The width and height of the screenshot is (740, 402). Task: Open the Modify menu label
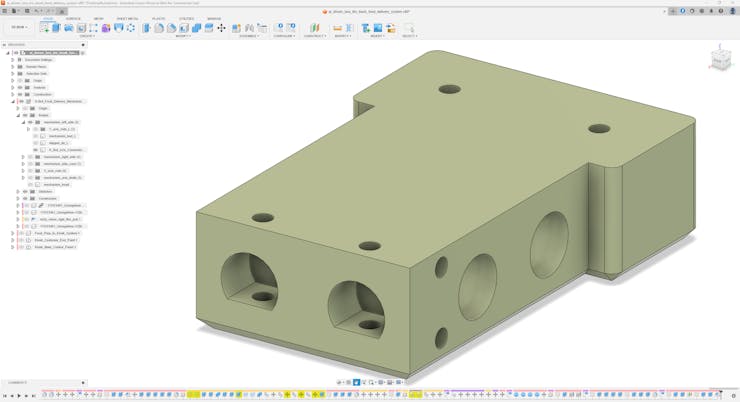click(x=183, y=36)
